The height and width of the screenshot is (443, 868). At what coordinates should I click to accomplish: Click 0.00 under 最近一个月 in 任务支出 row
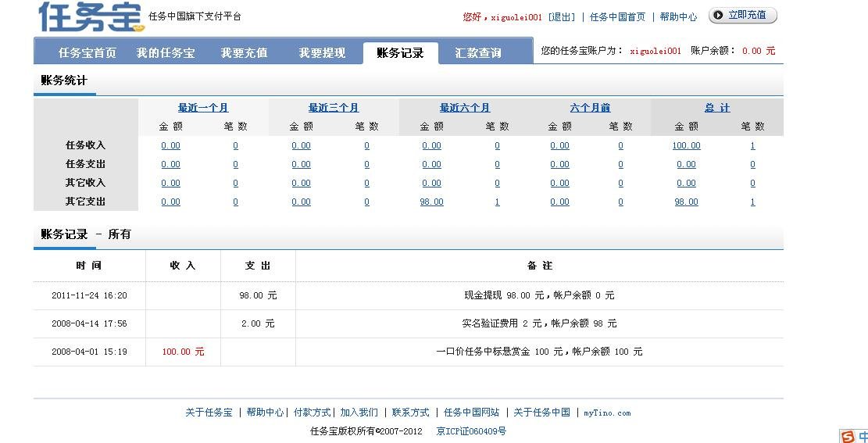tap(170, 164)
